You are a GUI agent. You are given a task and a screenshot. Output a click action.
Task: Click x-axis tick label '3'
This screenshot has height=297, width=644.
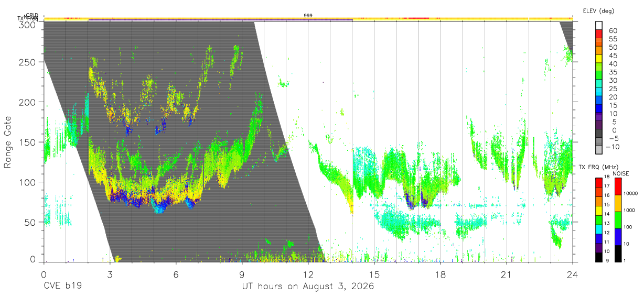click(x=110, y=274)
